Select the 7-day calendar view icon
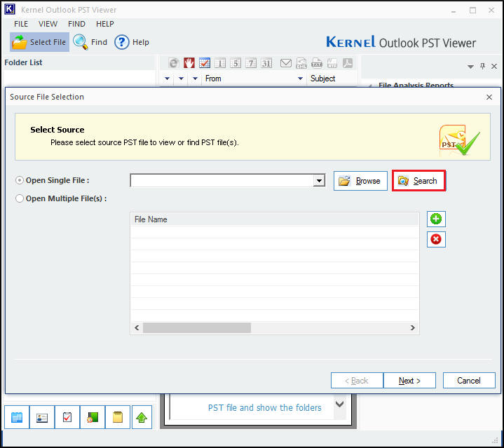The width and height of the screenshot is (504, 448). point(251,63)
